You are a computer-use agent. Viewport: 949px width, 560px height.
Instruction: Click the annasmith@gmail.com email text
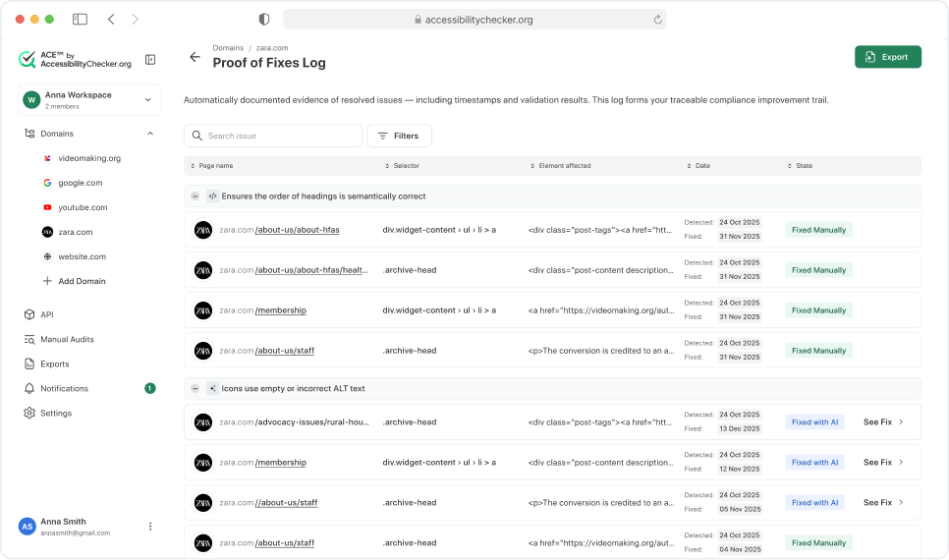[75, 533]
